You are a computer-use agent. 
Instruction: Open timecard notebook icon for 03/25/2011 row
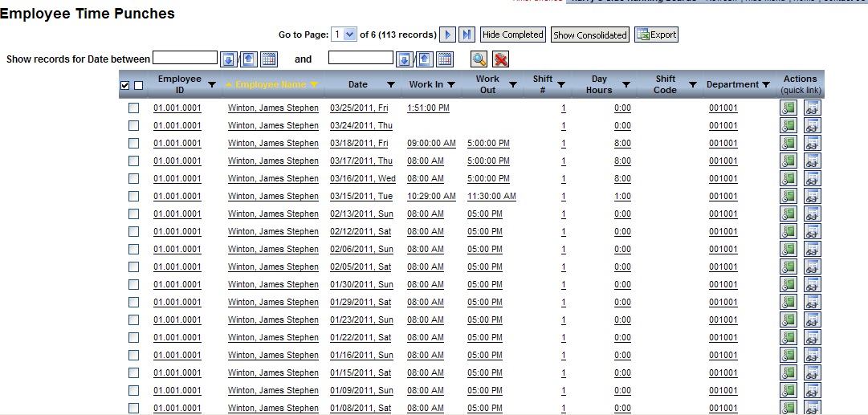tap(789, 108)
